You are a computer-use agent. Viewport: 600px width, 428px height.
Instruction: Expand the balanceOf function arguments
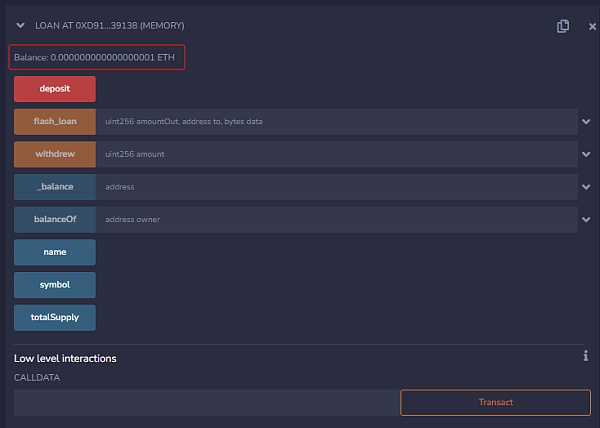point(585,220)
